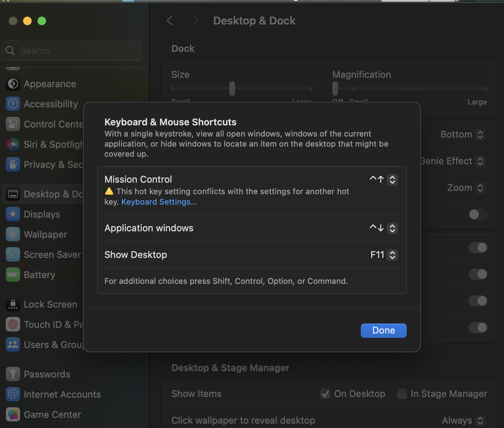Click the Game Center colorful icon
504x428 pixels.
[x=13, y=415]
